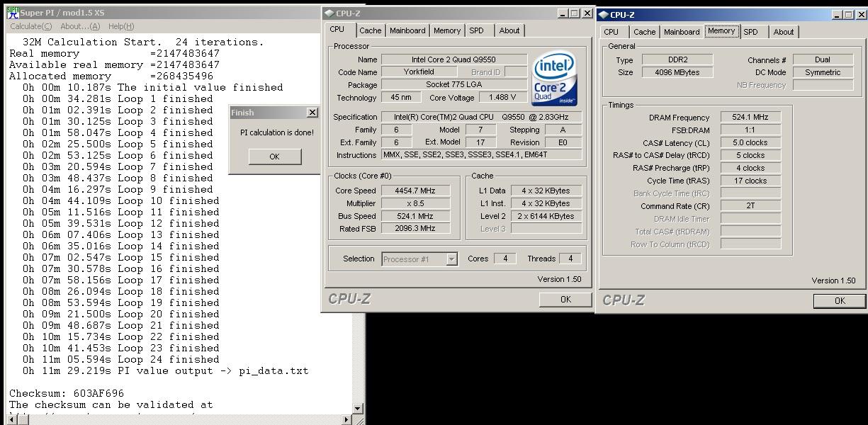Click the Loop 24 finished line
This screenshot has height=425, width=868.
121,359
